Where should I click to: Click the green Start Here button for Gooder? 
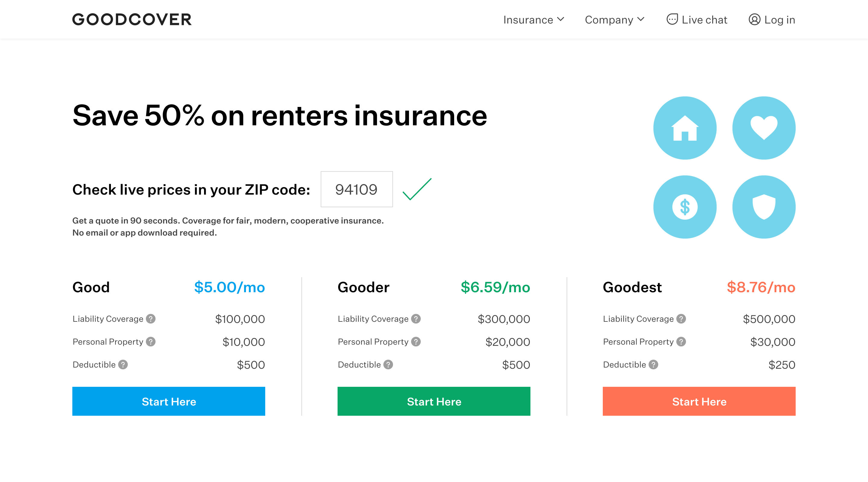(x=434, y=401)
